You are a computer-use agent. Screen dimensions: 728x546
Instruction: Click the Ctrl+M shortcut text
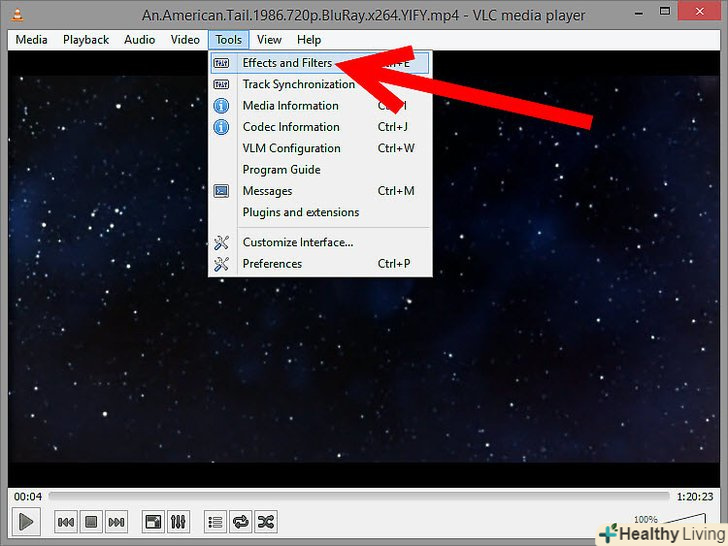click(396, 191)
